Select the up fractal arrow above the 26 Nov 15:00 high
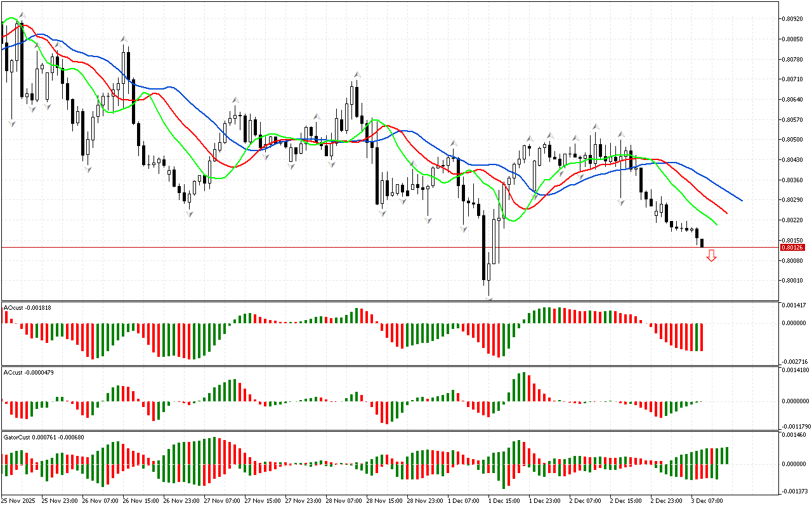The image size is (812, 508). tap(124, 39)
